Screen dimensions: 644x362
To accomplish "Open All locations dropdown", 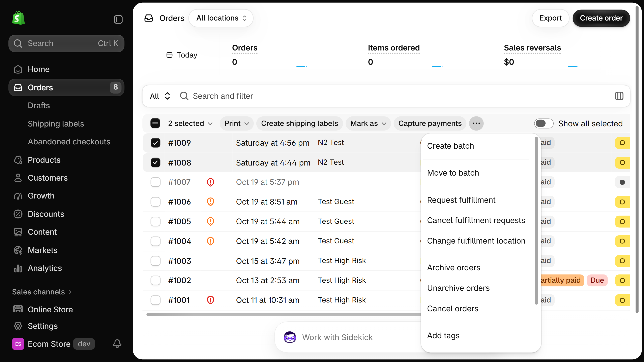I will tap(221, 18).
